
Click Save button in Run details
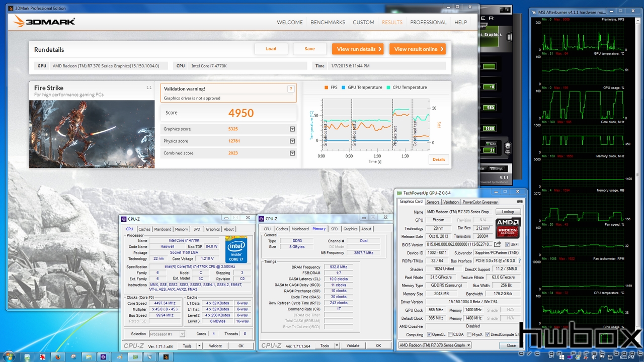310,49
